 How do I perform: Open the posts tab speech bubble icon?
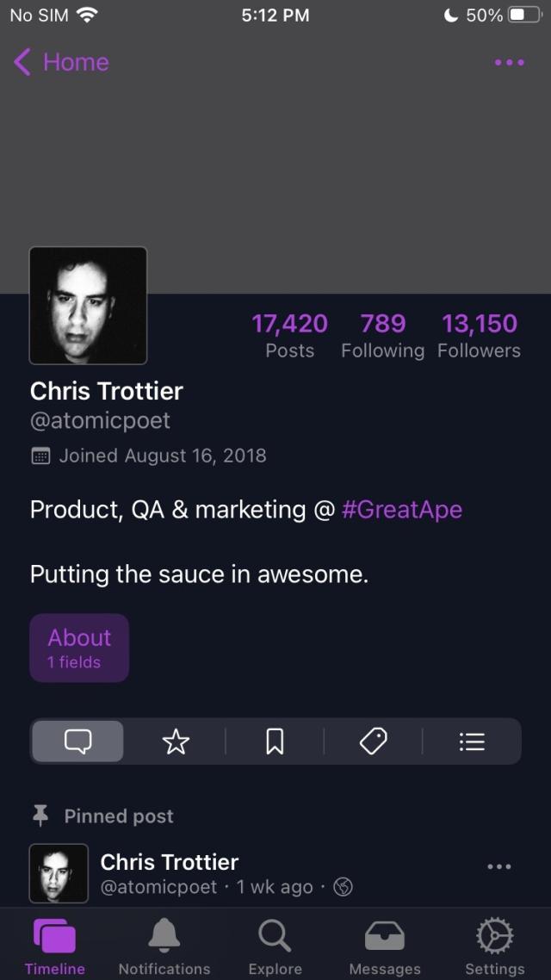[x=77, y=741]
